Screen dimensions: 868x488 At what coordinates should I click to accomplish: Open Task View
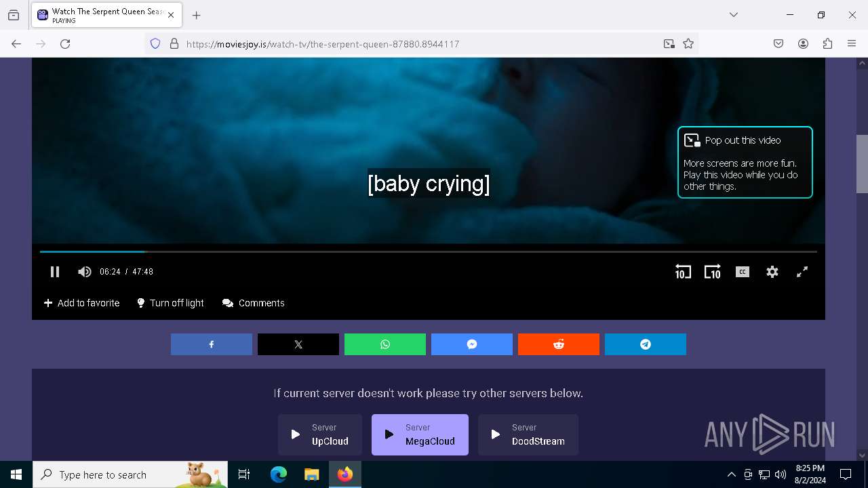244,474
